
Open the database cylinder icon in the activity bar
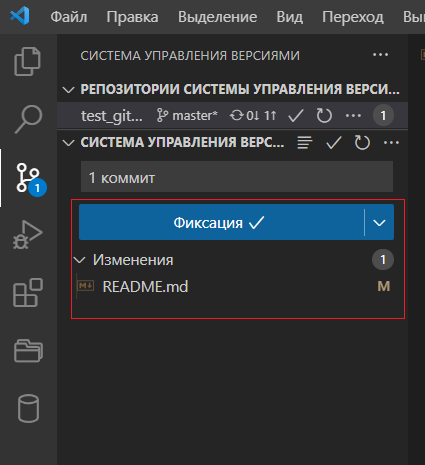(28, 408)
